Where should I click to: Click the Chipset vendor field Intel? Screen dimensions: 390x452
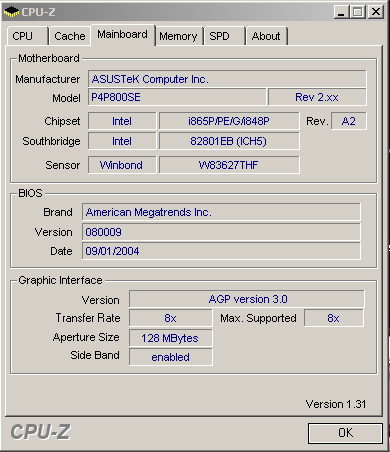(x=122, y=121)
